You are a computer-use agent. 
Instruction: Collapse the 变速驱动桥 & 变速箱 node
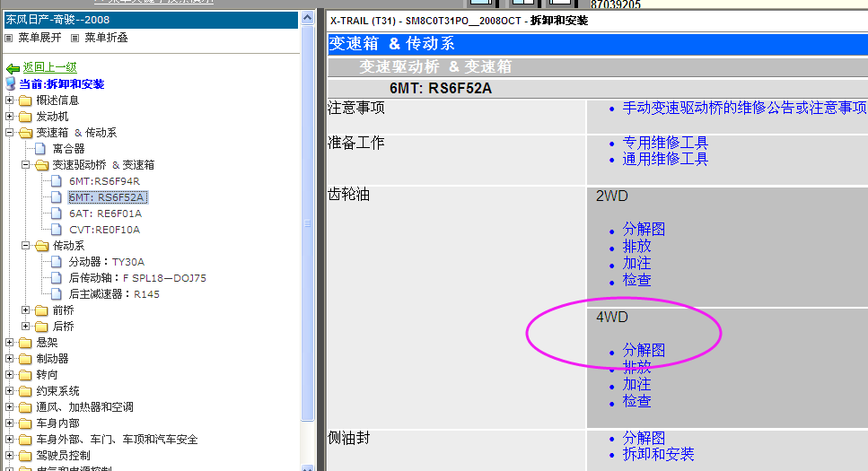coord(25,165)
